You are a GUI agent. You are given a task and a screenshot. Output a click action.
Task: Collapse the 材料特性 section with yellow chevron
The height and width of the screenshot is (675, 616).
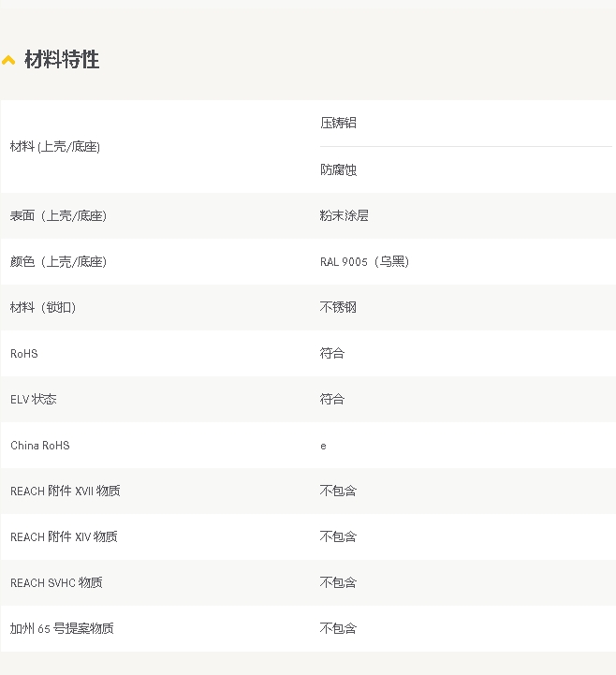click(8, 60)
